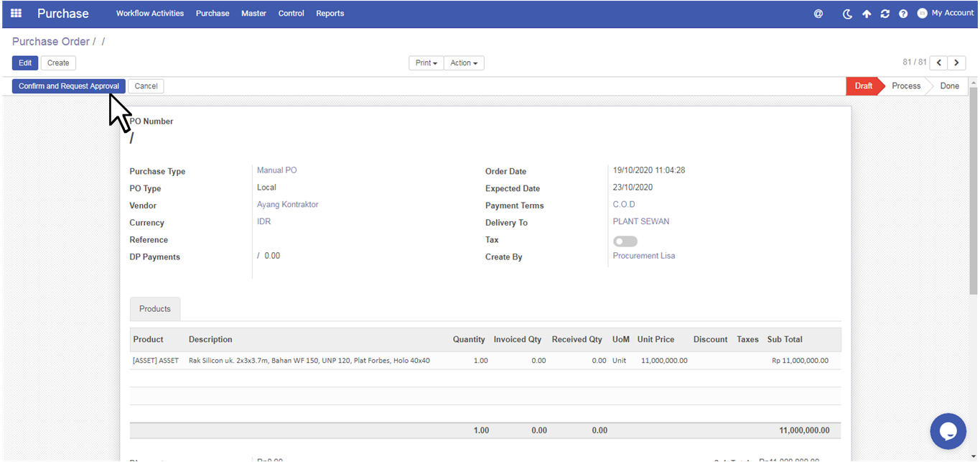The height and width of the screenshot is (462, 980).
Task: Open the My Account menu
Action: 945,13
